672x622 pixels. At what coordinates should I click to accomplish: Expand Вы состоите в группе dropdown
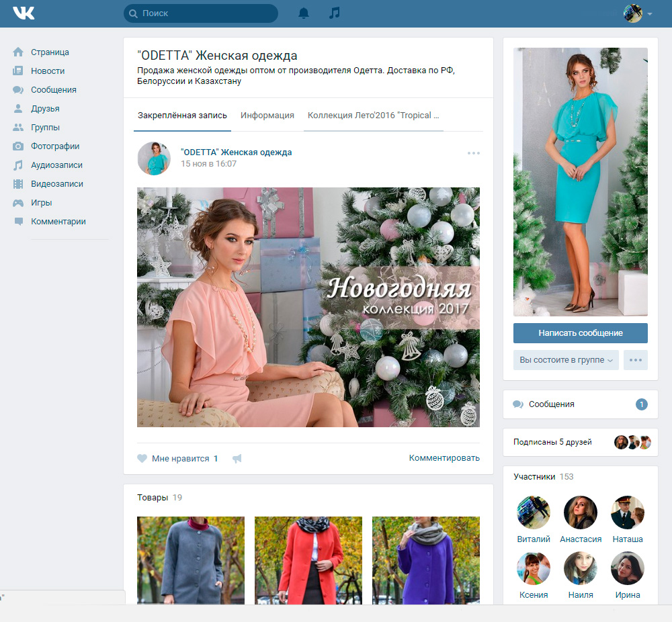(x=566, y=360)
